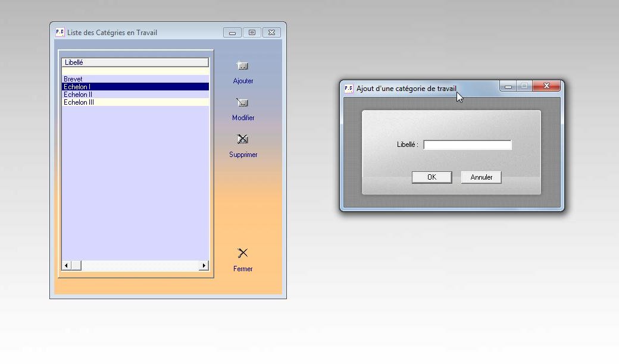This screenshot has width=619, height=364.
Task: Cancel the dialog with Annuler
Action: 481,177
